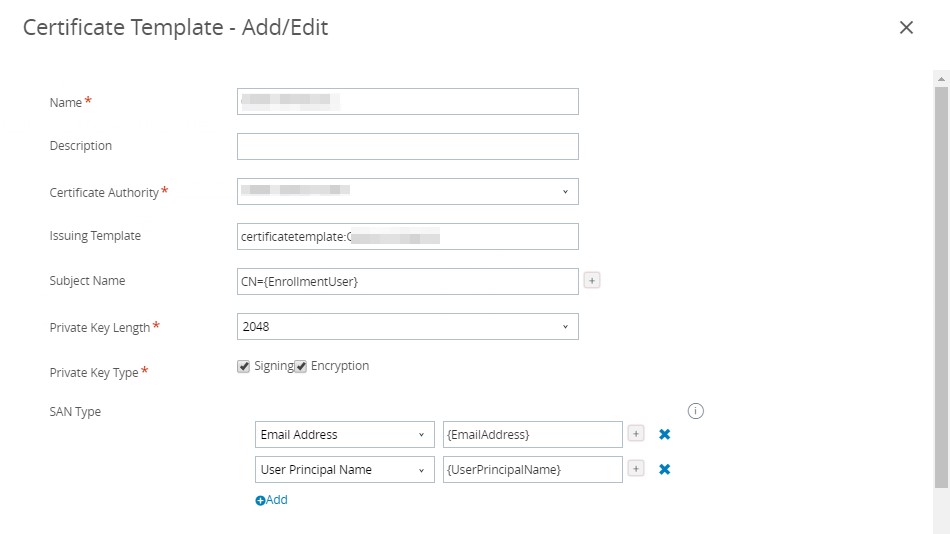Click plus button next to Subject Name
This screenshot has width=950, height=534.
point(592,281)
